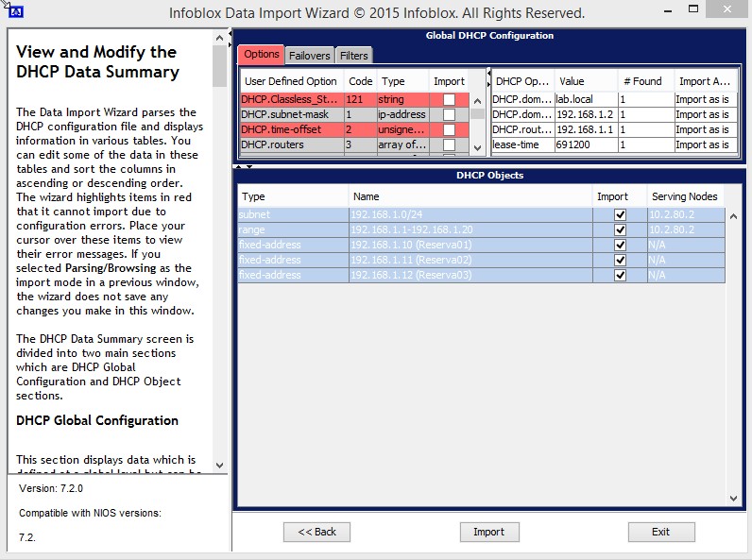Enable import for DHCP.Classless_St option

pos(449,99)
